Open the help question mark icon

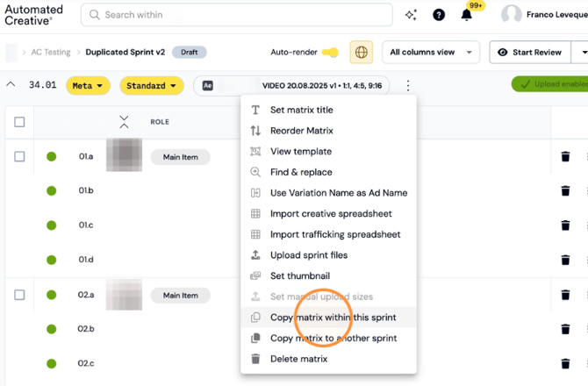pyautogui.click(x=439, y=15)
